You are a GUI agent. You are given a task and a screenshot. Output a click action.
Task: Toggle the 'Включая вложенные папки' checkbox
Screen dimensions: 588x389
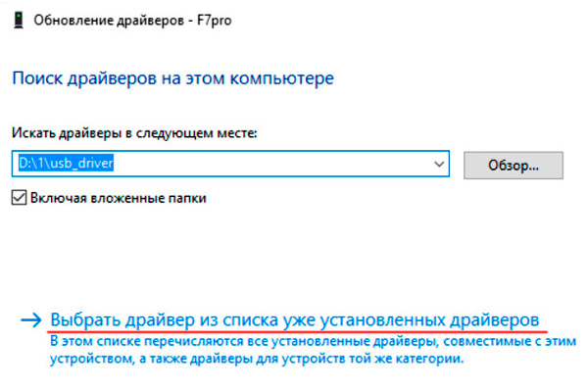coord(19,197)
